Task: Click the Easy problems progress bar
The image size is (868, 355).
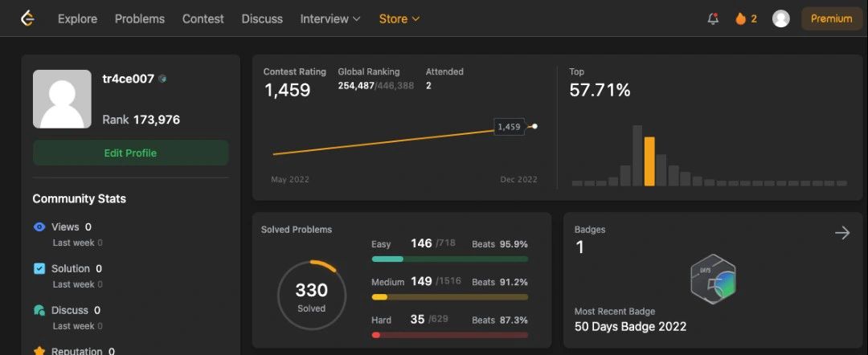Action: coord(449,259)
